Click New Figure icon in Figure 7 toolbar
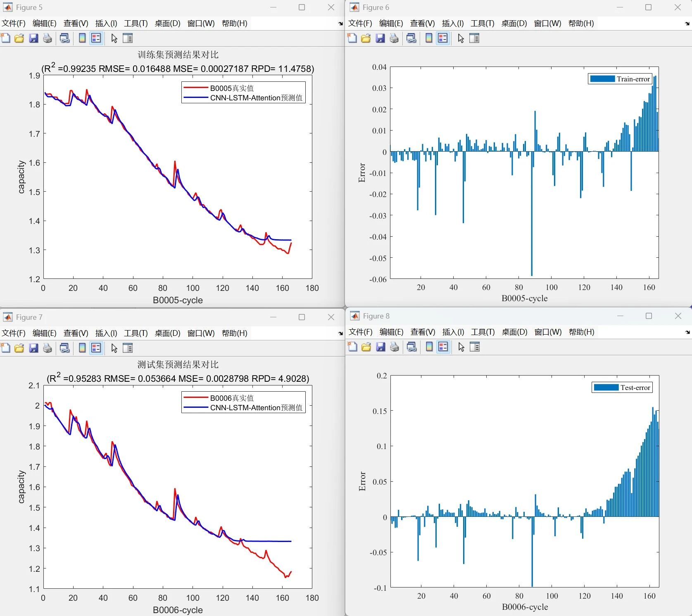Viewport: 692px width, 616px height. tap(6, 348)
